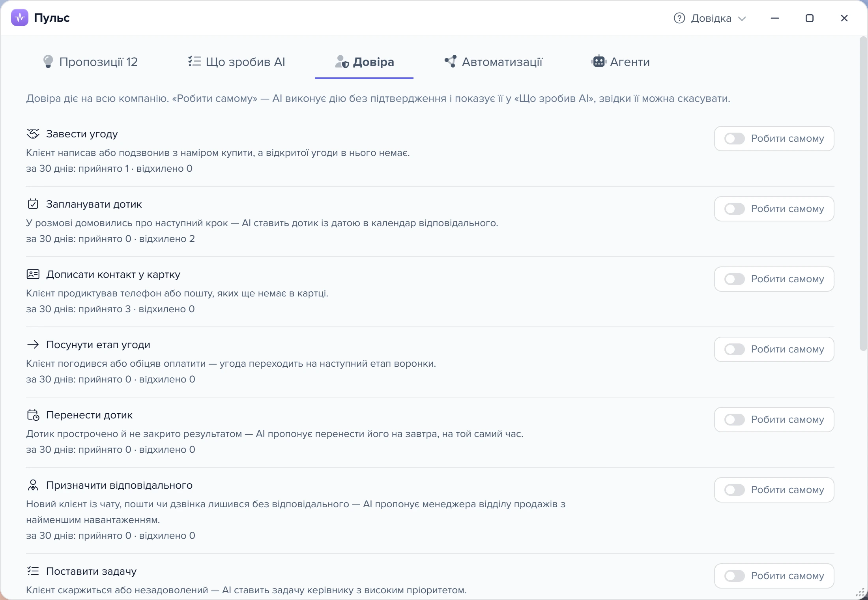Click the checklist icon beside Що зробив AI
The width and height of the screenshot is (868, 600).
[x=195, y=61]
